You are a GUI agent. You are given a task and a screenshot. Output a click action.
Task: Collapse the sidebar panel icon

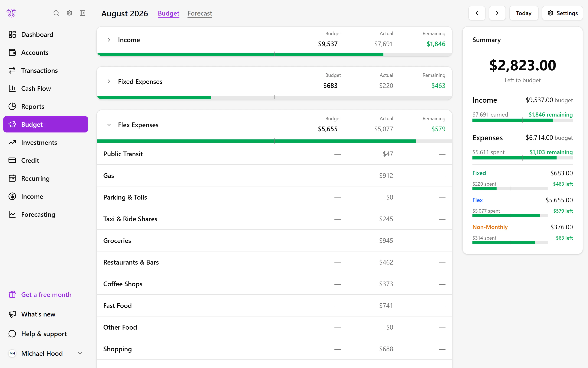click(x=83, y=13)
